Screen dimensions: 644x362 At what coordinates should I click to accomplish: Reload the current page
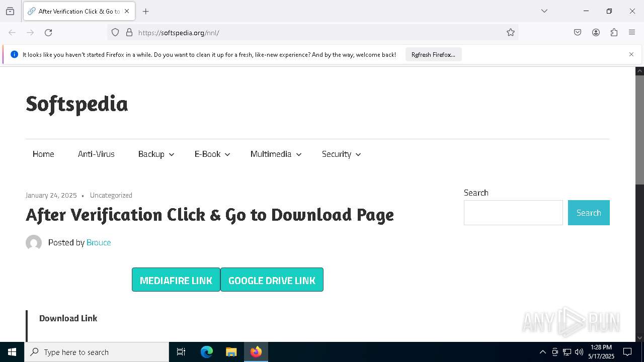[x=48, y=33]
